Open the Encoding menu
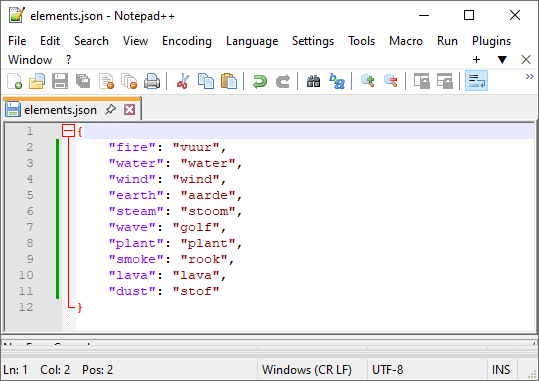The width and height of the screenshot is (539, 381). click(187, 41)
